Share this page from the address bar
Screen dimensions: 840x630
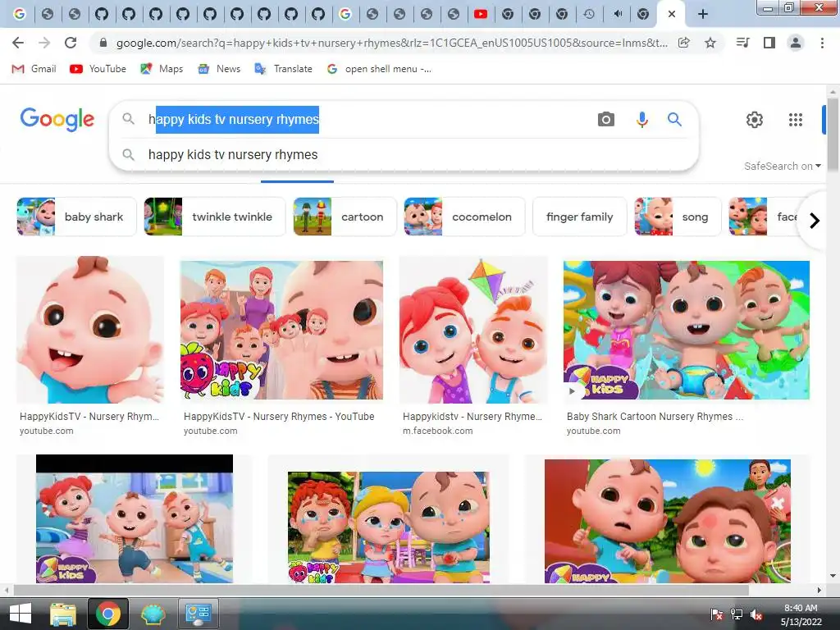point(684,43)
